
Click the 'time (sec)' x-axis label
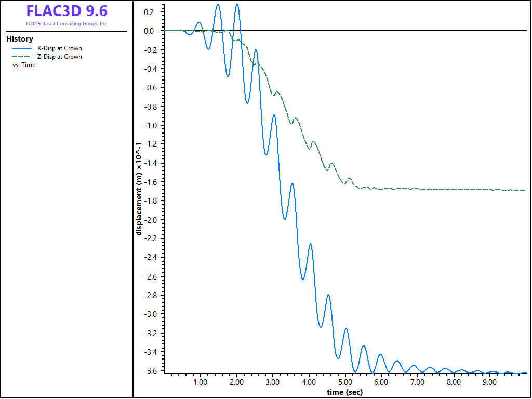point(344,392)
